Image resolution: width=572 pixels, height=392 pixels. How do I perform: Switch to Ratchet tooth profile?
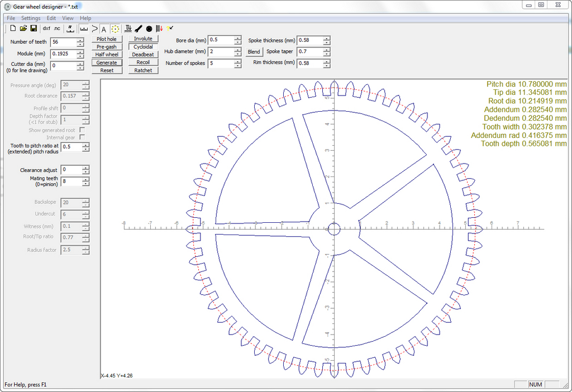click(x=143, y=70)
